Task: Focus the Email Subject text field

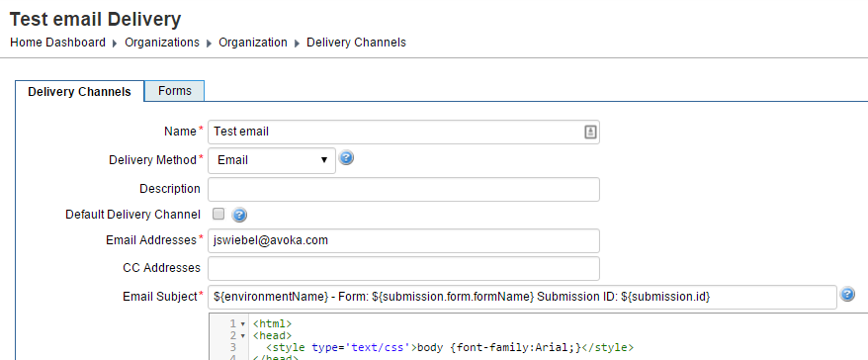Action: (522, 297)
